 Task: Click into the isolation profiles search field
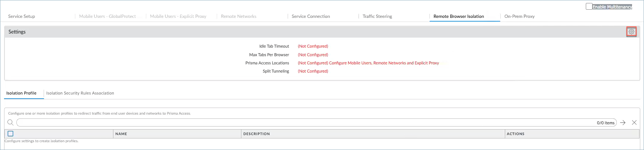point(298,122)
